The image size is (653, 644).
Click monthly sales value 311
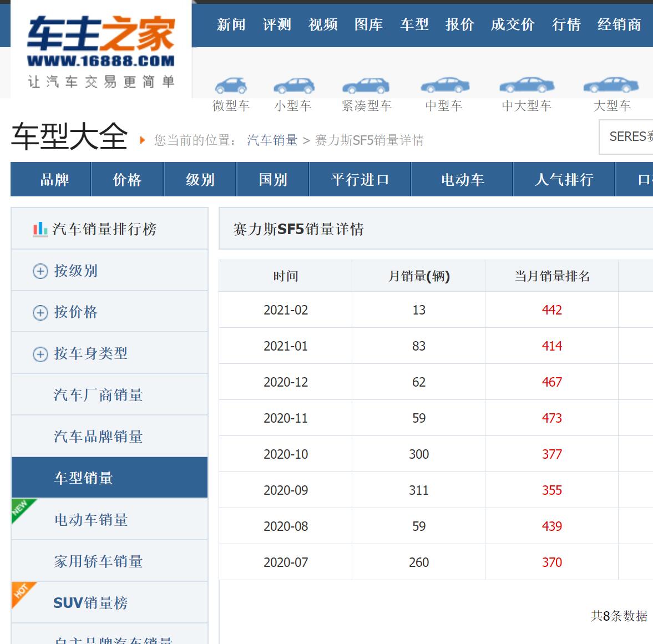pyautogui.click(x=419, y=490)
